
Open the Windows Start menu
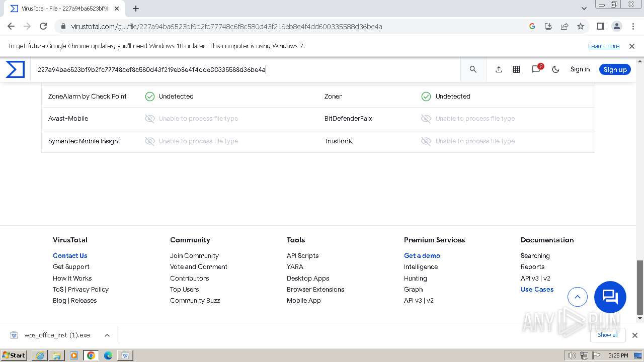(x=14, y=355)
